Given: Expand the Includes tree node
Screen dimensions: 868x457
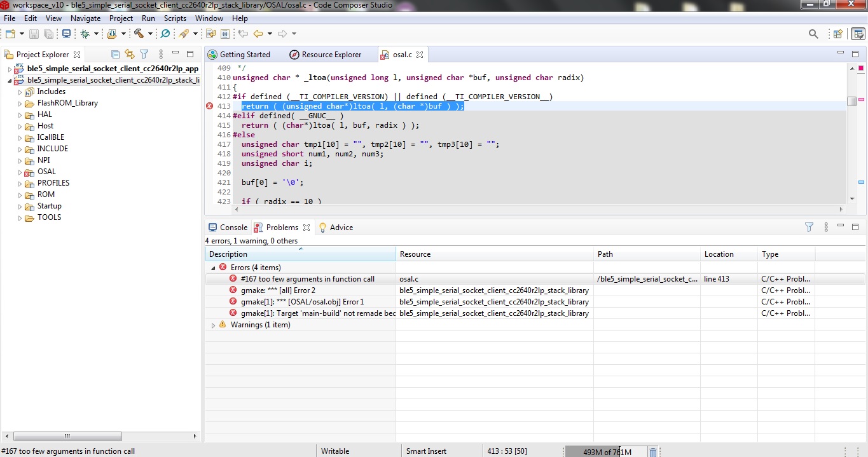Looking at the screenshot, I should coord(20,92).
